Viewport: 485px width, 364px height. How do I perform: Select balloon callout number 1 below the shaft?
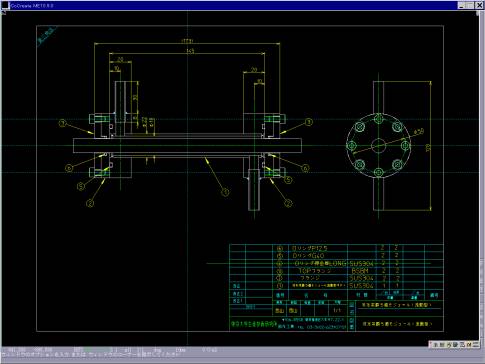tap(226, 192)
